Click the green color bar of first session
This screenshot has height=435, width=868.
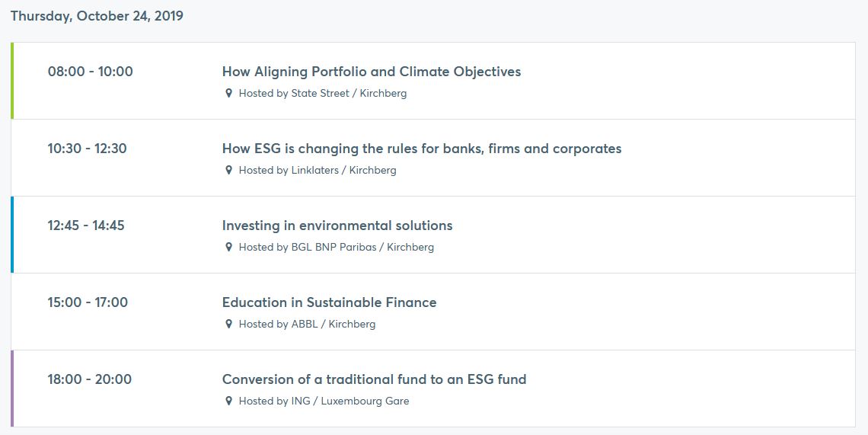click(x=12, y=81)
